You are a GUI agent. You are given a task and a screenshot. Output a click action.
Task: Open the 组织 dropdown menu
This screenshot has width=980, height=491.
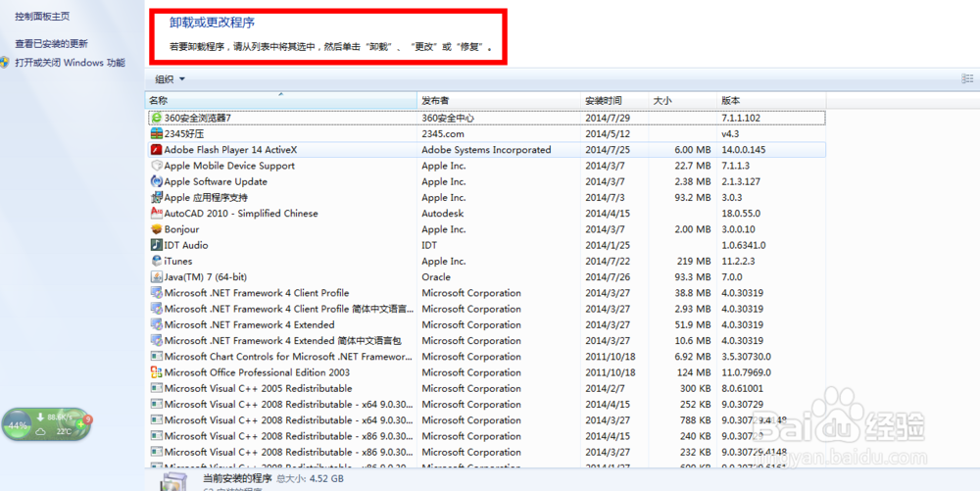pos(170,78)
